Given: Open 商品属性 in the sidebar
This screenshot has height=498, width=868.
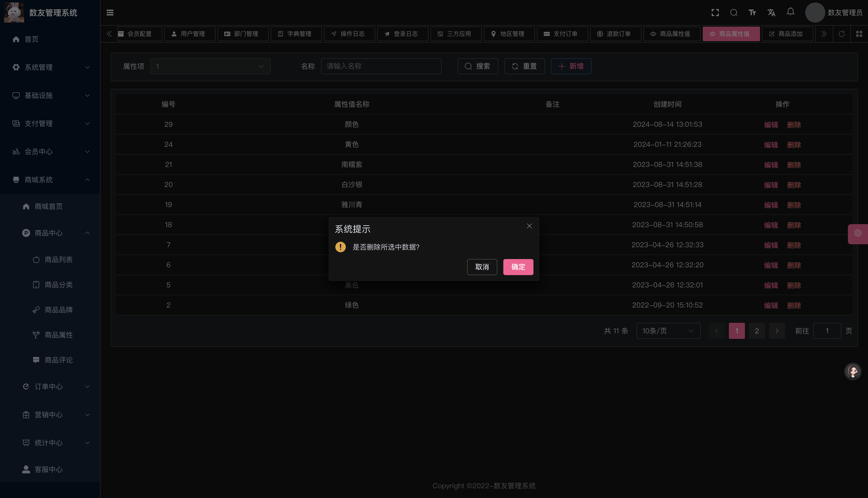Looking at the screenshot, I should [x=50, y=335].
